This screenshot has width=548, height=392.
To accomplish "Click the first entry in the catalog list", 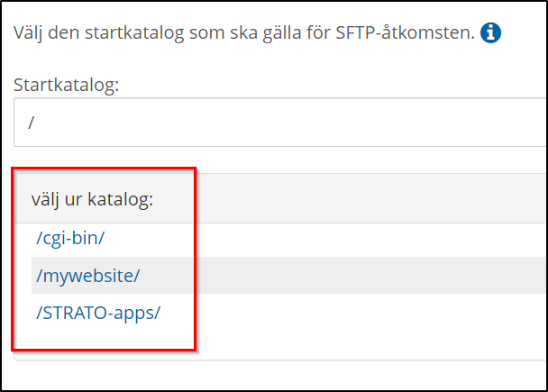I will pos(71,239).
